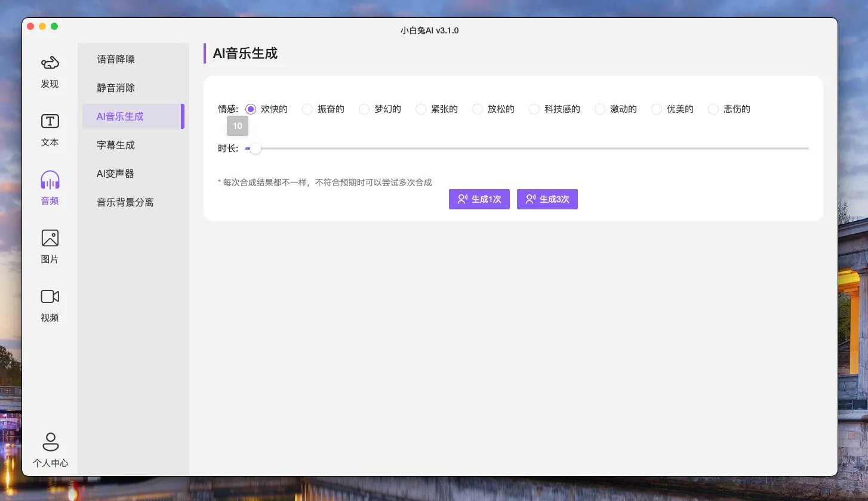The image size is (868, 501).
Task: Open the 音乐背景分离 menu item
Action: tap(133, 202)
